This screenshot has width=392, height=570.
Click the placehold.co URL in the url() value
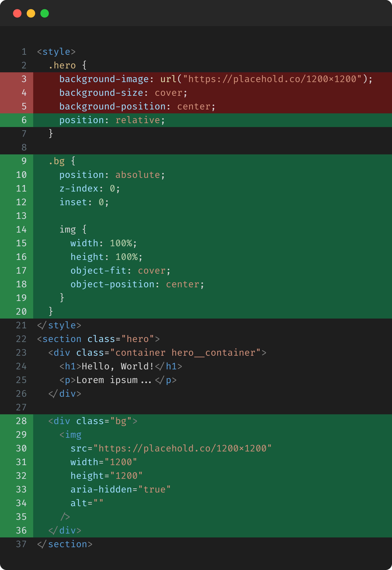272,79
